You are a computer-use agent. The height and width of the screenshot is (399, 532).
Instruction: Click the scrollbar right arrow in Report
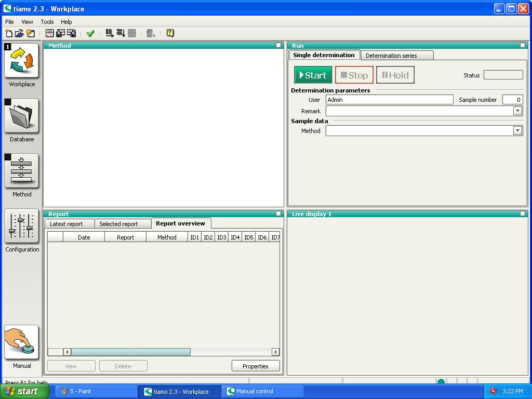(x=275, y=352)
